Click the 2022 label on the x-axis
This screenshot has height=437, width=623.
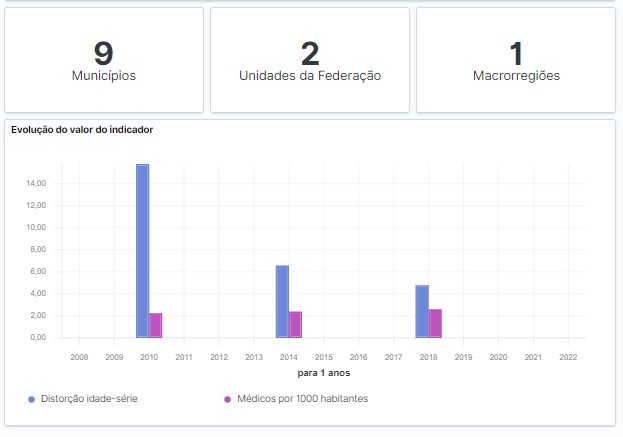click(568, 356)
